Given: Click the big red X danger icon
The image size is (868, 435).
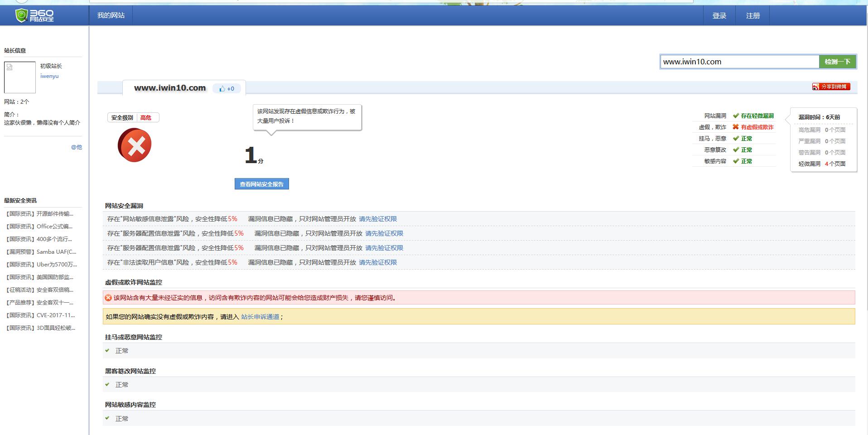Looking at the screenshot, I should coord(135,145).
